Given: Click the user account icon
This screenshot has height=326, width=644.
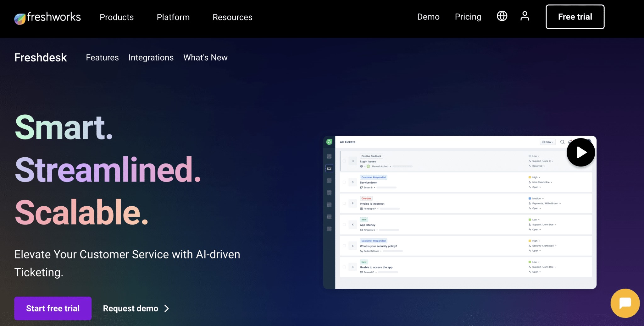Looking at the screenshot, I should click(x=525, y=16).
